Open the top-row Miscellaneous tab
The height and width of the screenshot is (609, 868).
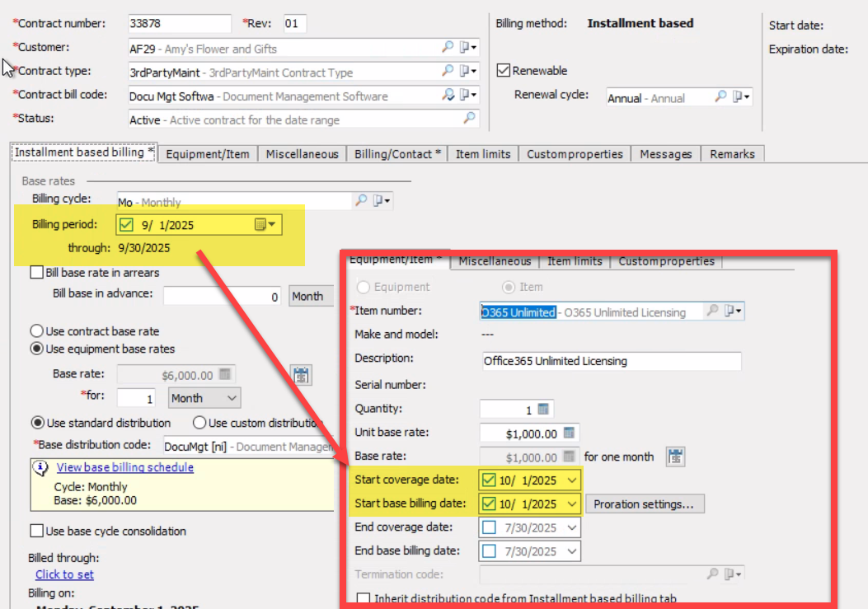[303, 154]
